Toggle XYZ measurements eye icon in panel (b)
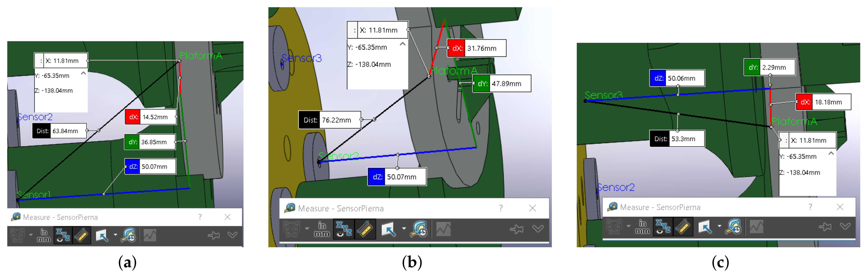 click(343, 229)
